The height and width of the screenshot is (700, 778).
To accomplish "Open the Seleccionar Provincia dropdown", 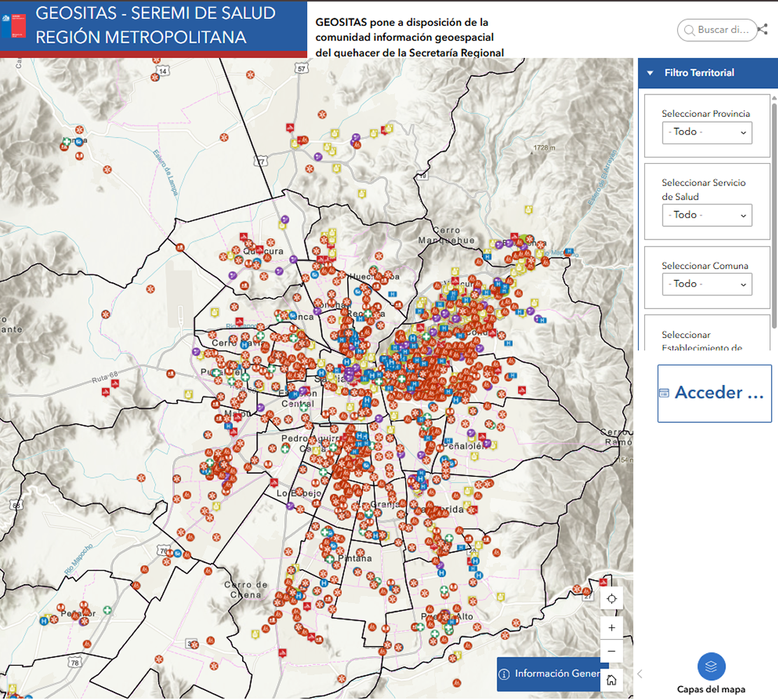I will 707,132.
